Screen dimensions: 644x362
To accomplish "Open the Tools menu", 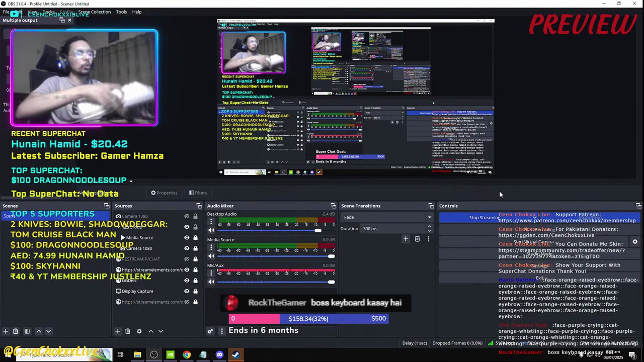I will (121, 12).
